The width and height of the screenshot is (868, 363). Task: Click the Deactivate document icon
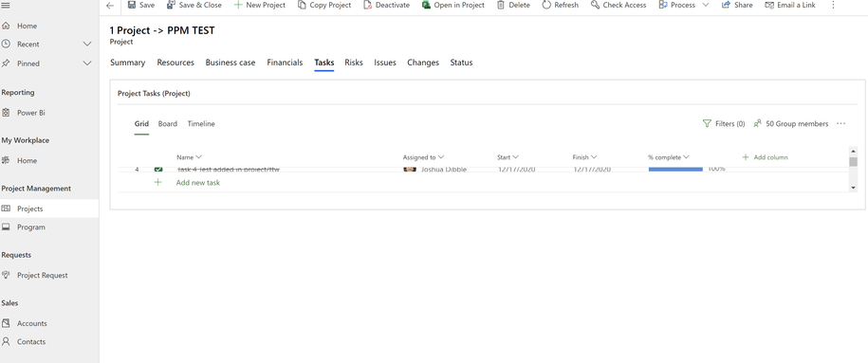pos(367,5)
